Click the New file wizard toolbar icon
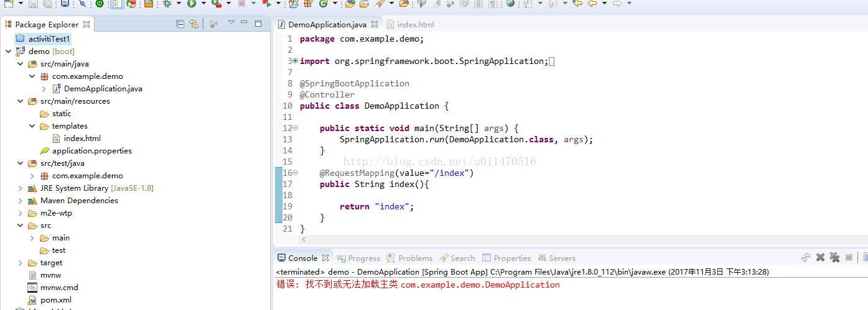 coord(8,4)
